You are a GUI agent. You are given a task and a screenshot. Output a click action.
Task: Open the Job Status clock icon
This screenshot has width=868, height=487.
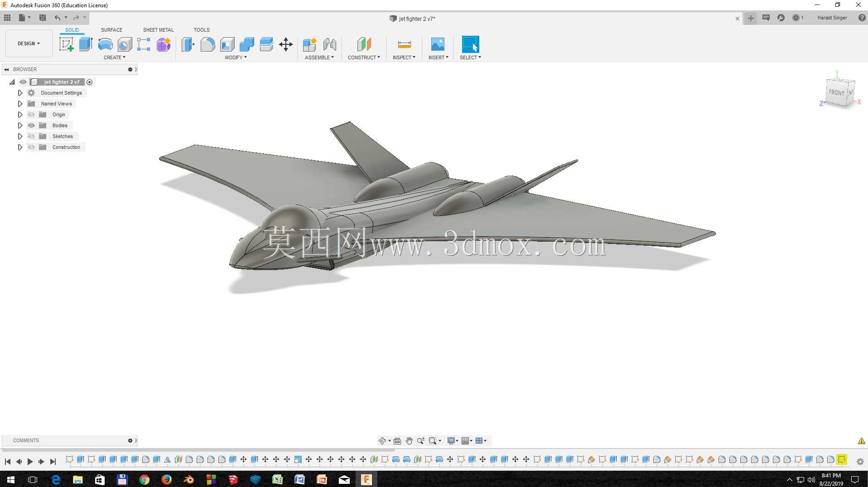[x=796, y=18]
